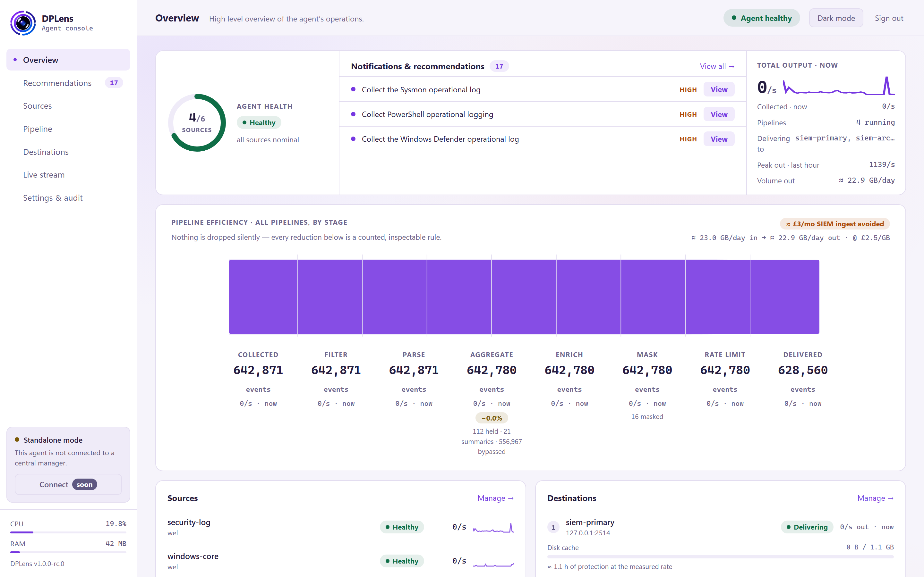This screenshot has height=577, width=924.
Task: Click the notifications count badge 17
Action: (499, 66)
